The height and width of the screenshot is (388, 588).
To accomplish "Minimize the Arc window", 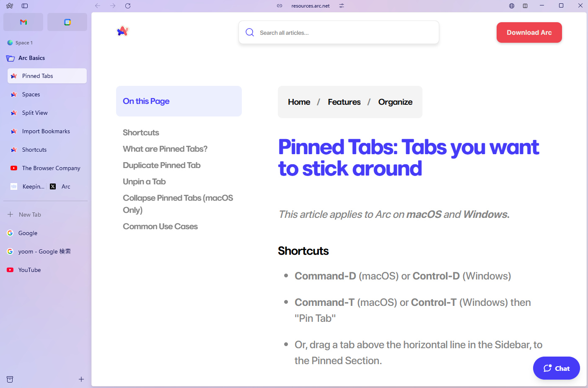I will 542,6.
